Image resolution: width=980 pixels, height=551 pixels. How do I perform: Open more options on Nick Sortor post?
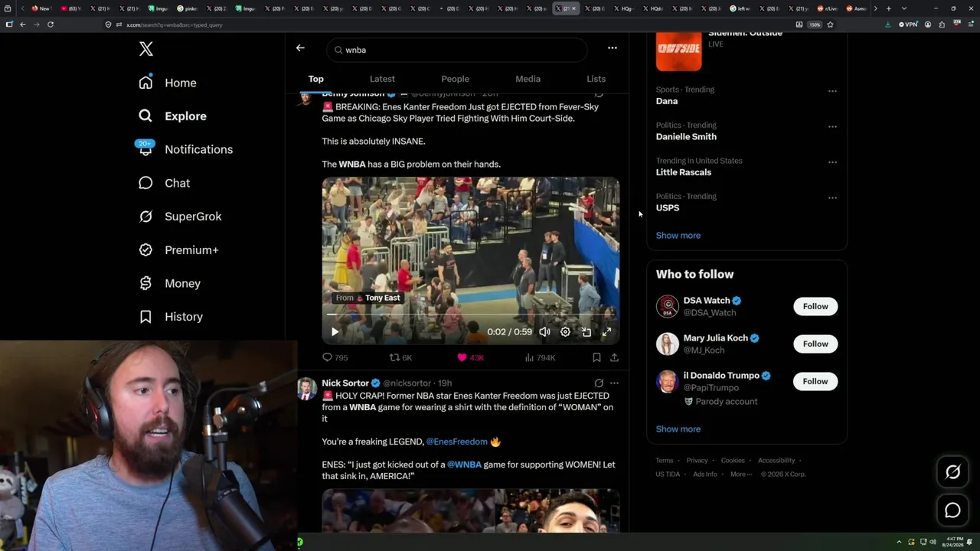pos(614,383)
